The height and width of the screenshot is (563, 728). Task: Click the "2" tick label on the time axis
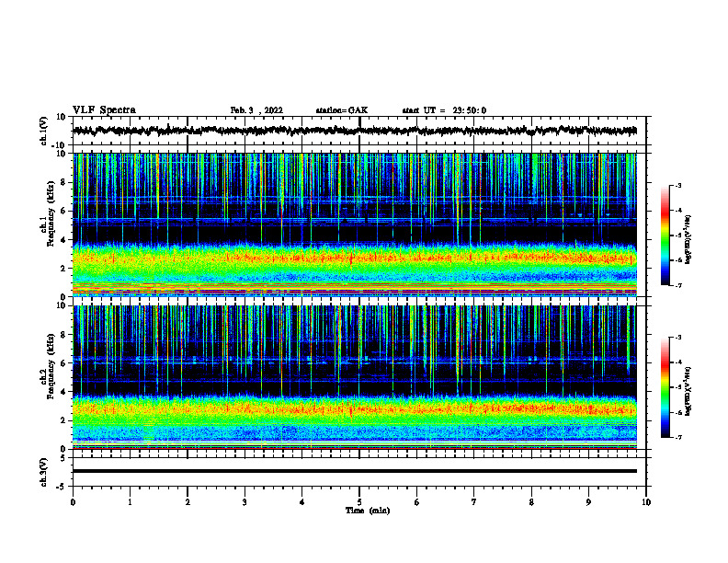coord(188,502)
